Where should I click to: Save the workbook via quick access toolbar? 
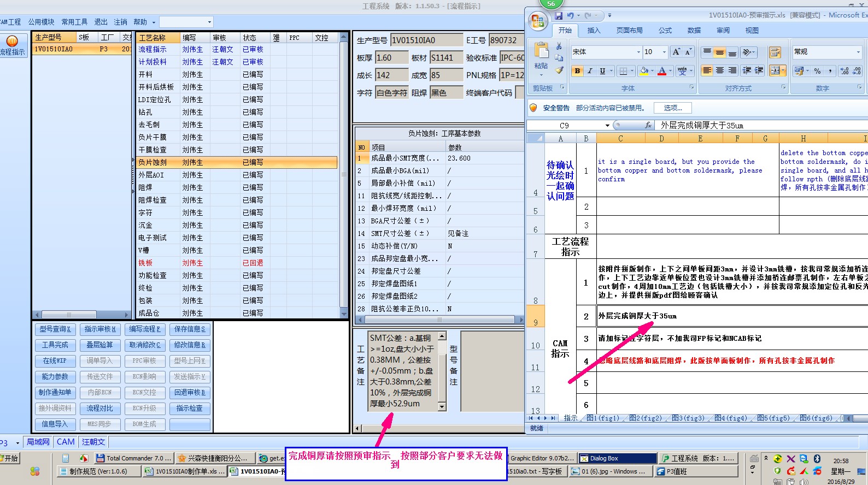point(559,16)
